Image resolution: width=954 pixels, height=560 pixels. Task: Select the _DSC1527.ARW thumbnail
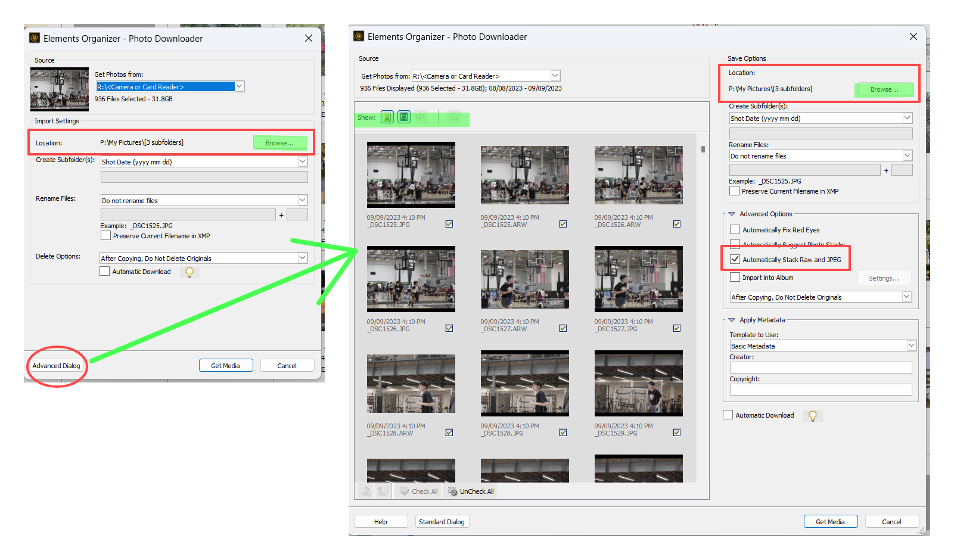tap(524, 279)
